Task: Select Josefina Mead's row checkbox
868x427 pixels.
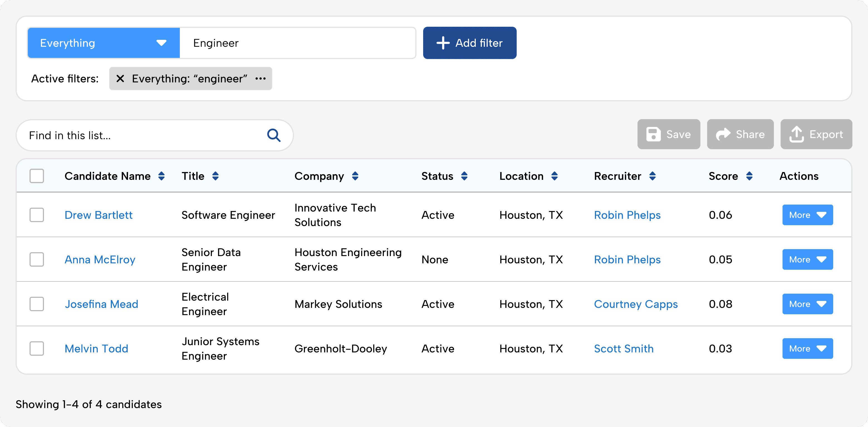Action: (x=37, y=304)
